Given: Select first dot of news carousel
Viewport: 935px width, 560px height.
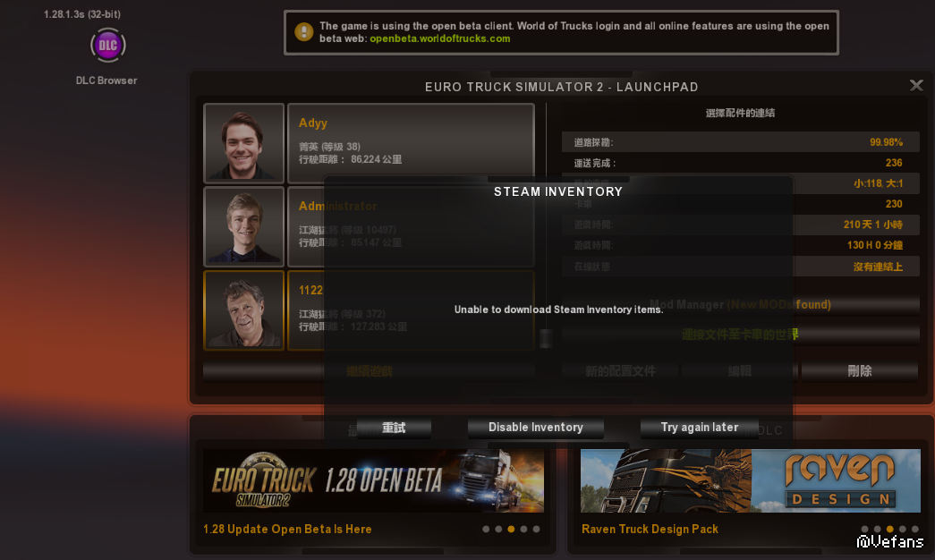Looking at the screenshot, I should click(x=486, y=529).
